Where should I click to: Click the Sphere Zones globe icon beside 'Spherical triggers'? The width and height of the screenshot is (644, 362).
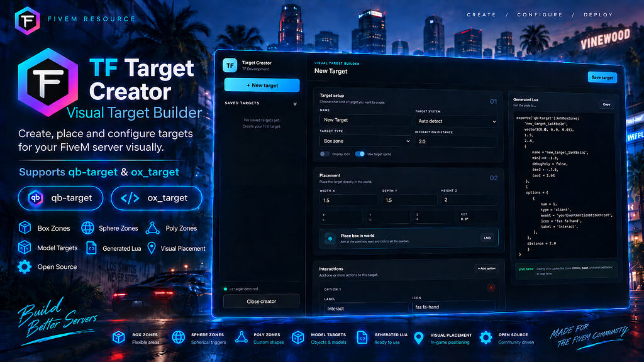click(x=178, y=337)
